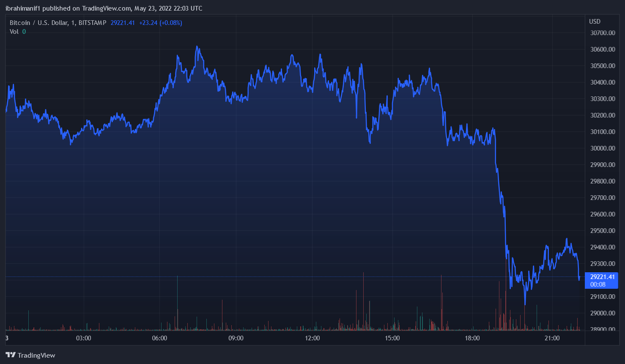
Task: Click the 29500.00 price axis label
Action: 603,231
